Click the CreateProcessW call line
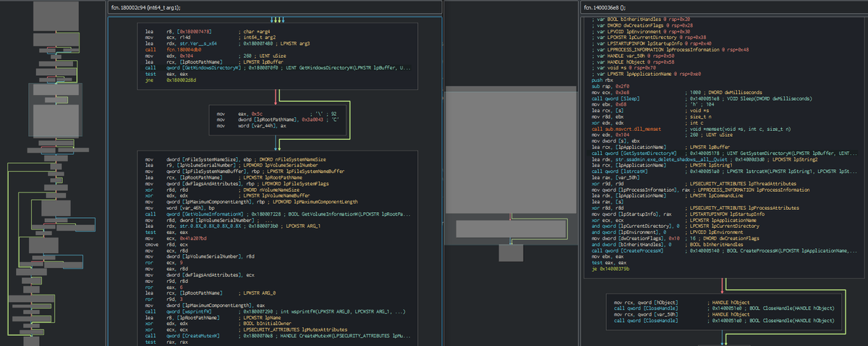This screenshot has height=346, width=868. tap(724, 250)
